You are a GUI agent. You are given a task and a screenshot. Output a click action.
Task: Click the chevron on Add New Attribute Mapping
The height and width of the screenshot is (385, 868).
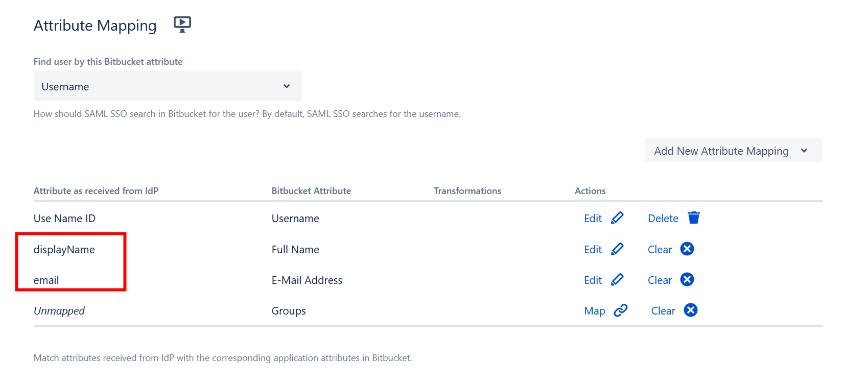point(804,151)
